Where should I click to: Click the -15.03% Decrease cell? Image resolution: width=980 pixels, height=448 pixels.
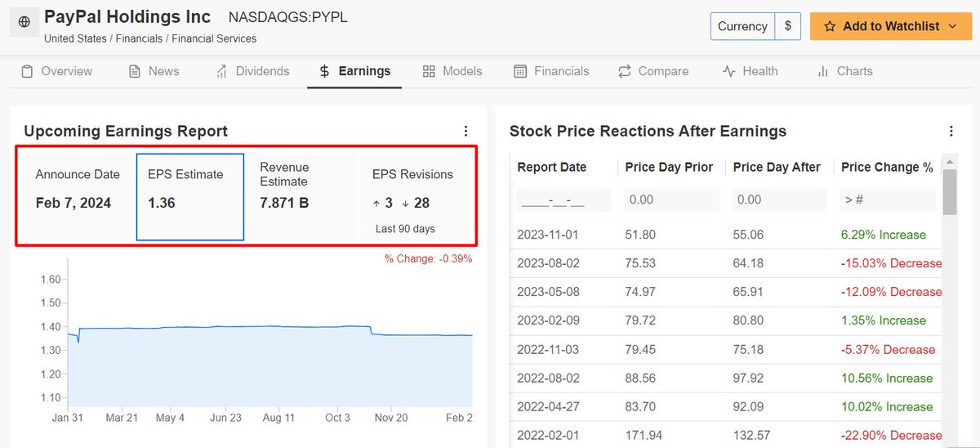892,263
